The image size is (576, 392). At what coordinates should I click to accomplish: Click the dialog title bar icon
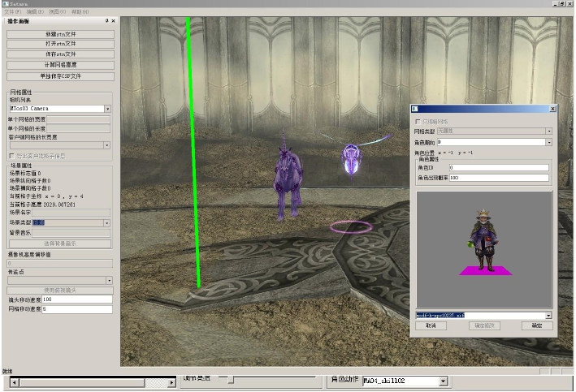[x=415, y=109]
